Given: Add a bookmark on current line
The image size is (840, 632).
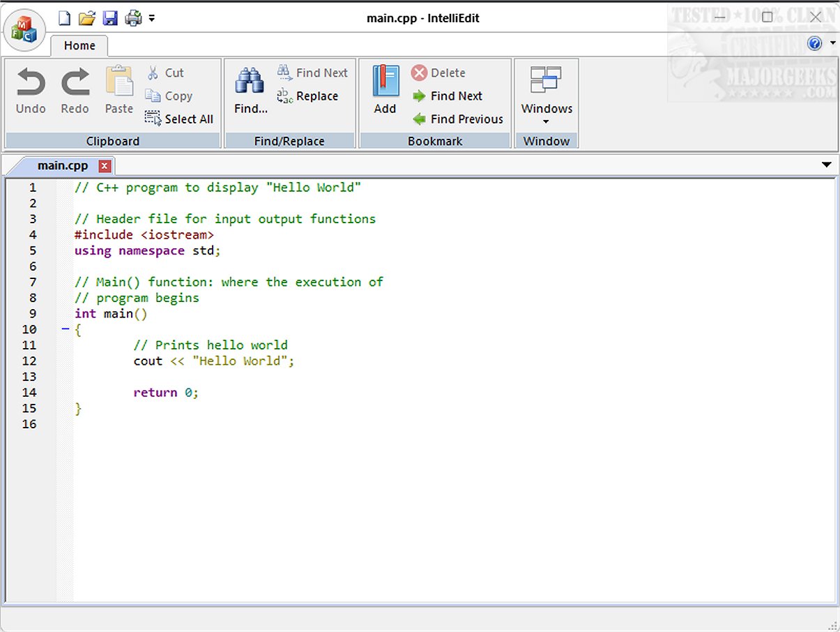Looking at the screenshot, I should [385, 91].
